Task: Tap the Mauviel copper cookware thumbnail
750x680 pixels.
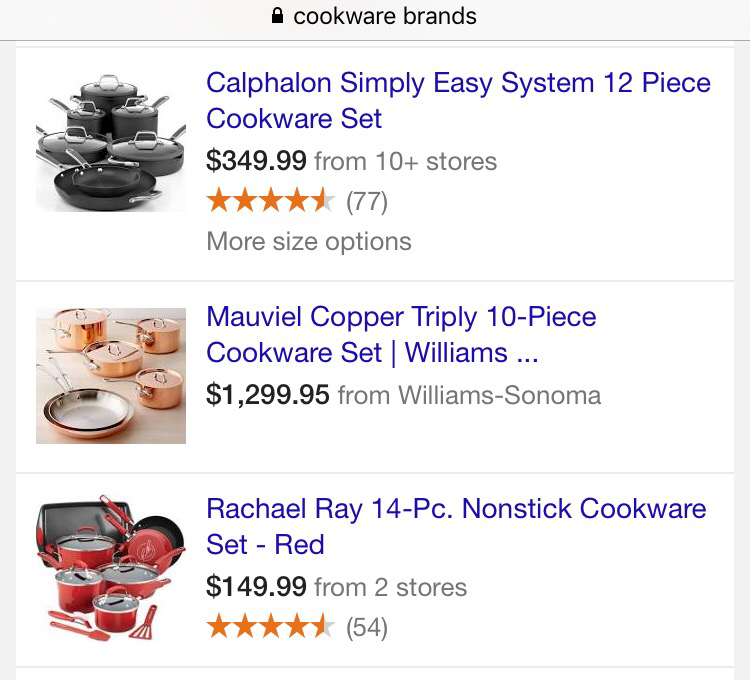Action: pos(110,375)
